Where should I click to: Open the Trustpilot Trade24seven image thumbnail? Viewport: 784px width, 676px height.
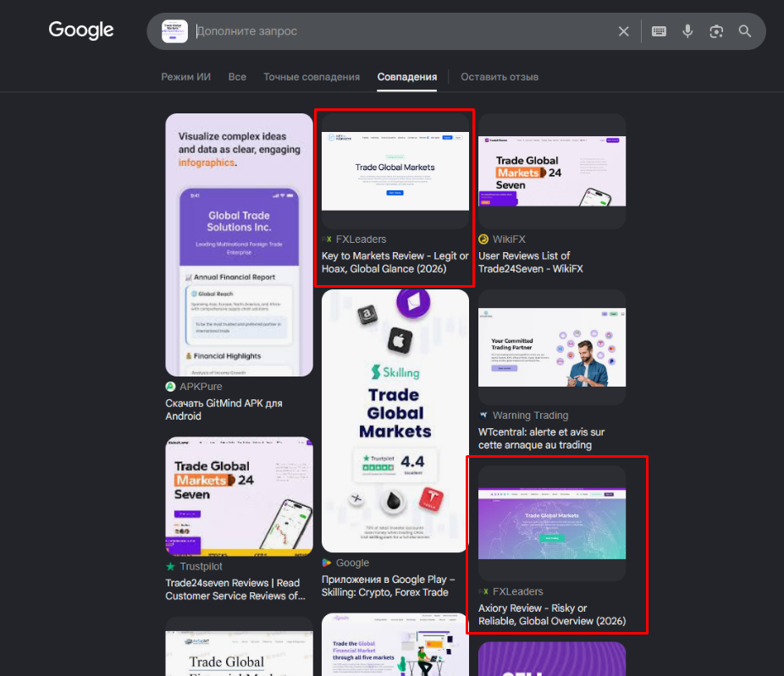click(x=239, y=496)
